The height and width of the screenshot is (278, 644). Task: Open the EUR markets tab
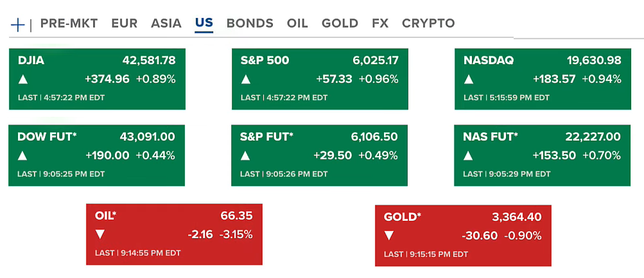pos(124,24)
